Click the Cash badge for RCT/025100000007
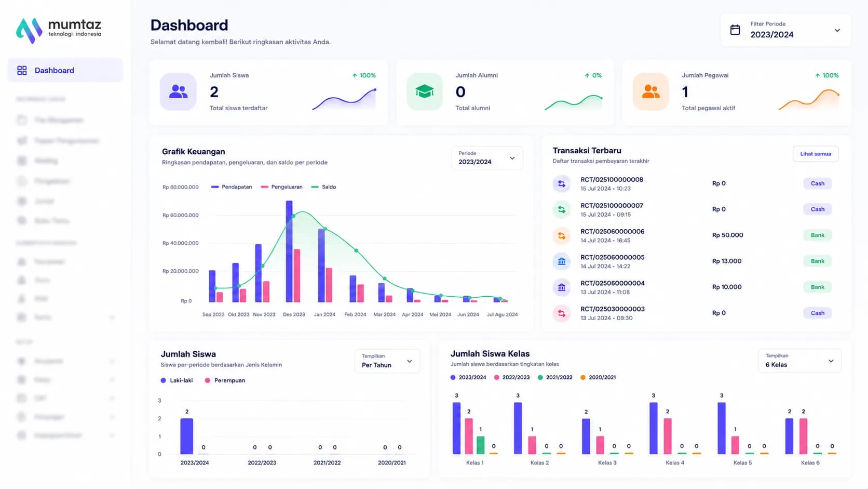868x489 pixels. pyautogui.click(x=817, y=209)
